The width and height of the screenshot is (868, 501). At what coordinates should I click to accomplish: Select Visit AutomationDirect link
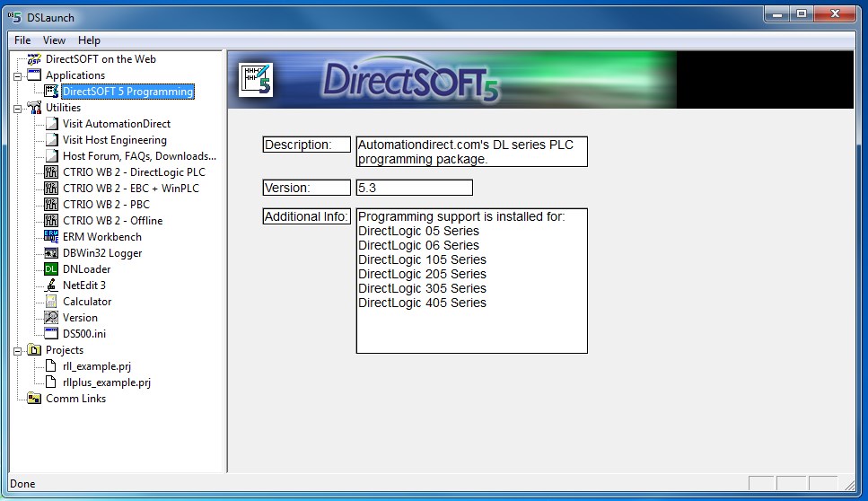point(116,124)
